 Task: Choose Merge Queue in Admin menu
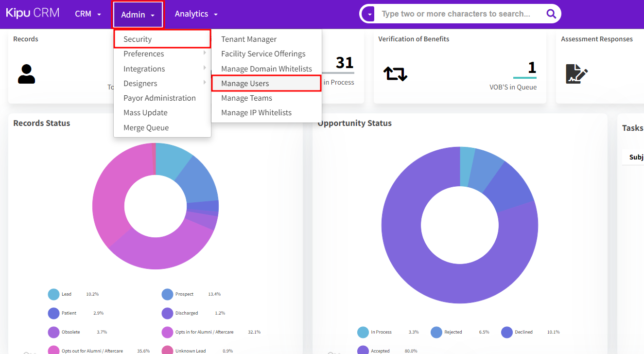146,128
